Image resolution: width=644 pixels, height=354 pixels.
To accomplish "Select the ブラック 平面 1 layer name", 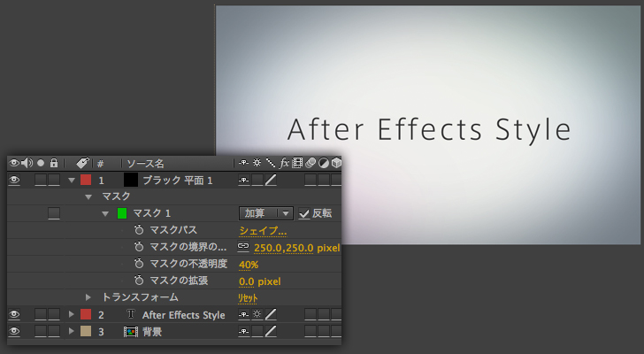I will pos(178,181).
